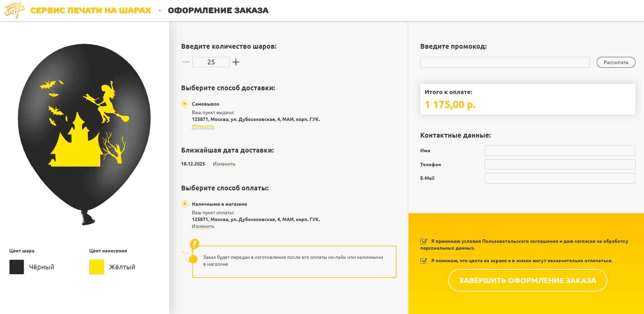Change the delivery date via Изменить
Image resolution: width=644 pixels, height=314 pixels.
click(x=224, y=164)
